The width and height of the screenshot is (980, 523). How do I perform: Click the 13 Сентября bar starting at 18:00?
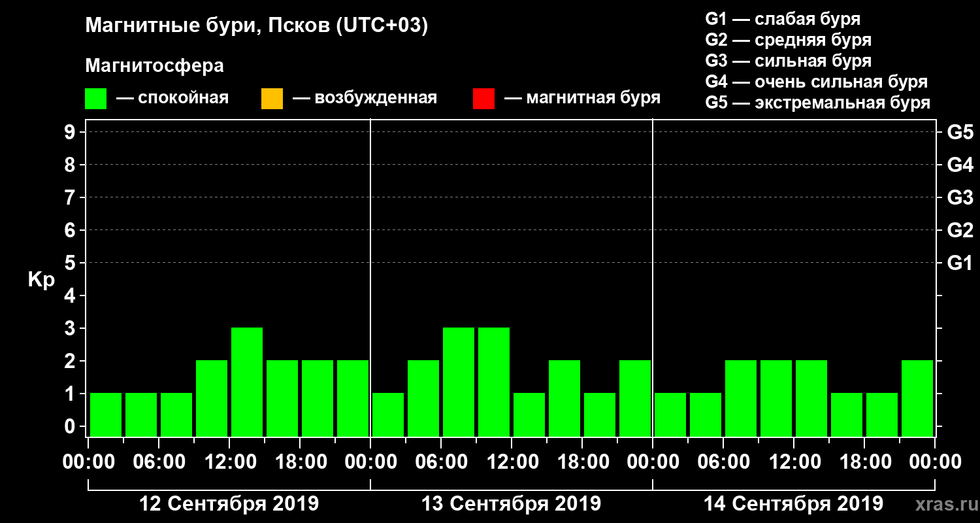pos(600,414)
